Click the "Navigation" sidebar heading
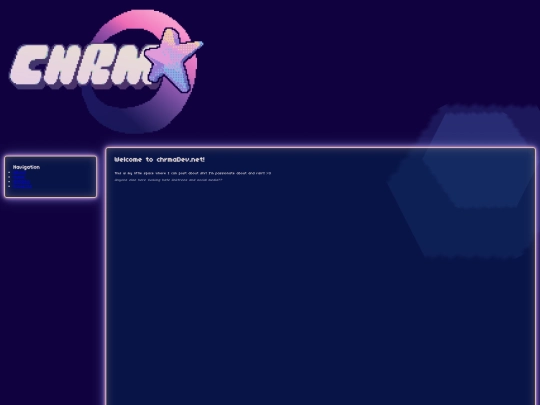Viewport: 540px width, 405px height. click(26, 167)
